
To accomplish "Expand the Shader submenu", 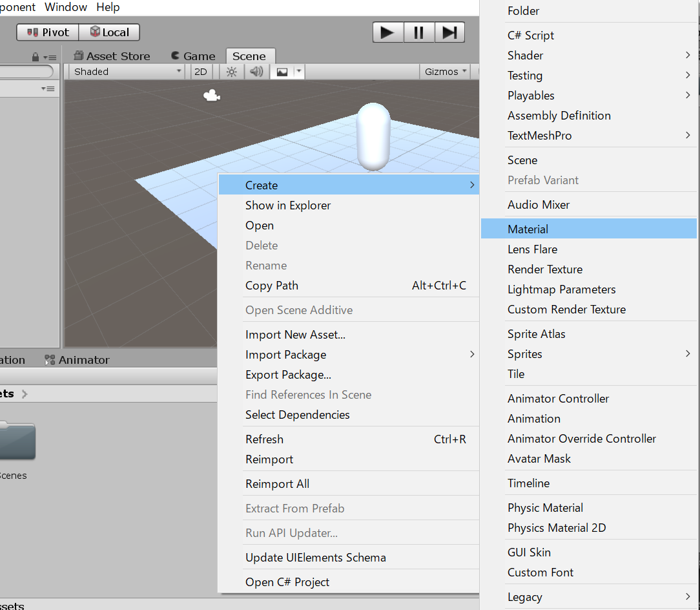I will tap(589, 56).
